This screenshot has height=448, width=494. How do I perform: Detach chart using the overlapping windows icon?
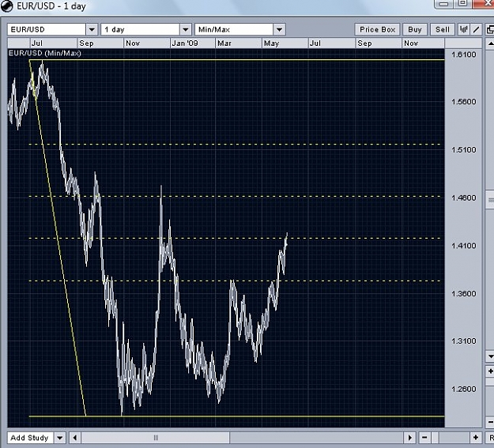click(x=489, y=29)
